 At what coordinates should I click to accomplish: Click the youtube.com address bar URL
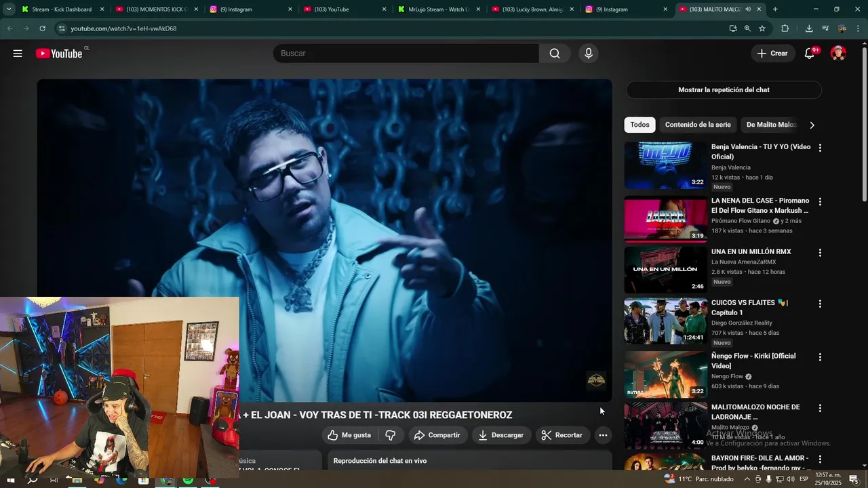pyautogui.click(x=123, y=28)
